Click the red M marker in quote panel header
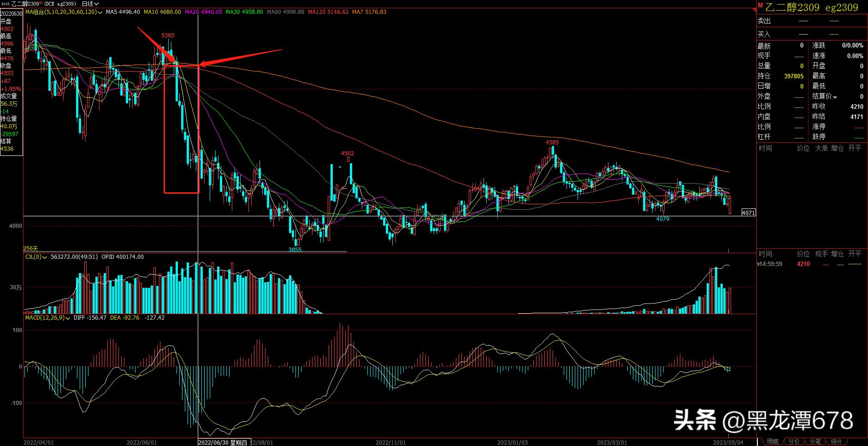 760,6
